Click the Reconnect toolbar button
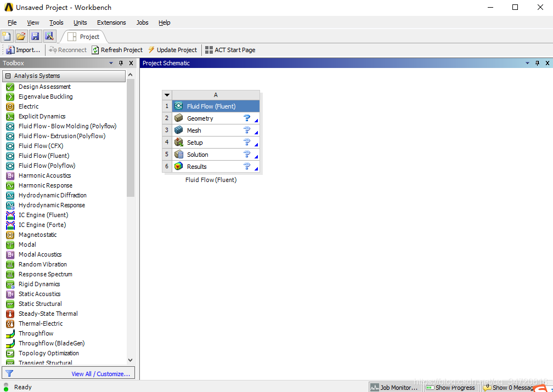553x392 pixels. point(67,50)
